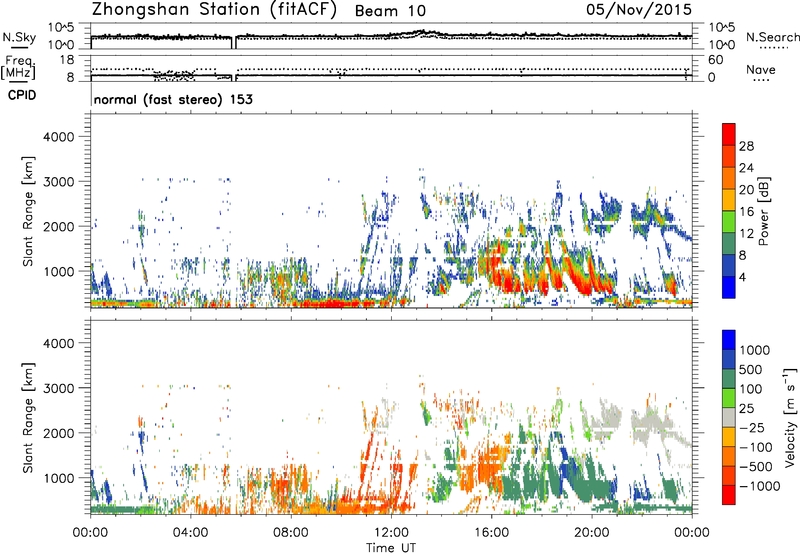This screenshot has width=800, height=554.
Task: Click the 18 tick on frequency axis
Action: [67, 60]
